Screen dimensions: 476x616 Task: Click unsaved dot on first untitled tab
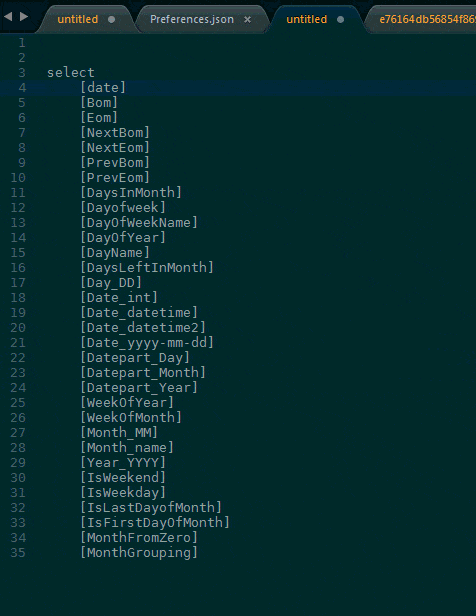[x=112, y=19]
